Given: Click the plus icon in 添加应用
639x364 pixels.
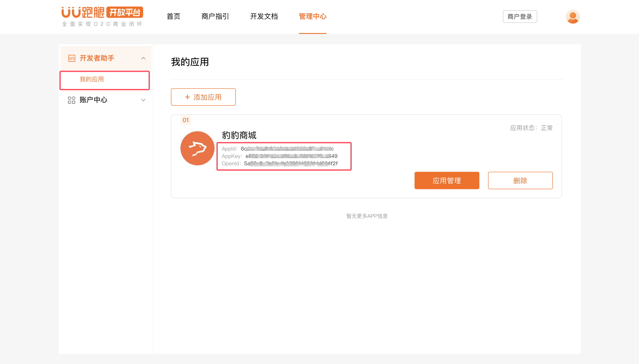Looking at the screenshot, I should 187,97.
